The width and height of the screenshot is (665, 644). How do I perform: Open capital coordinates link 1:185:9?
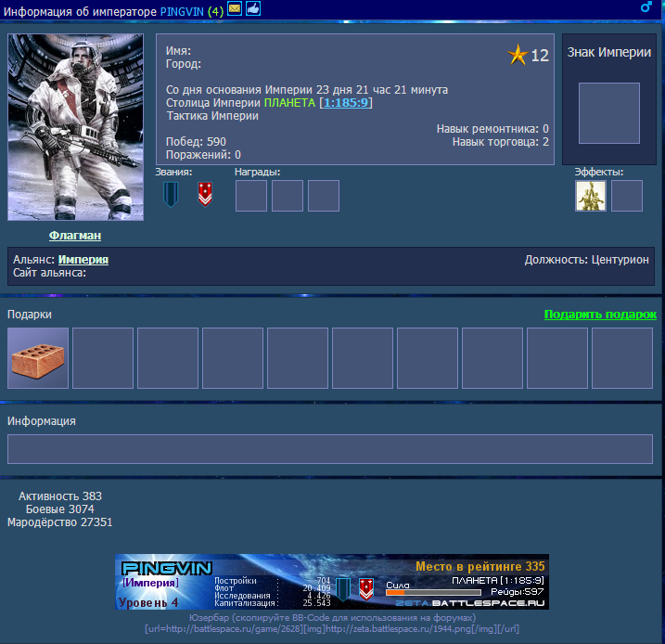coord(346,103)
